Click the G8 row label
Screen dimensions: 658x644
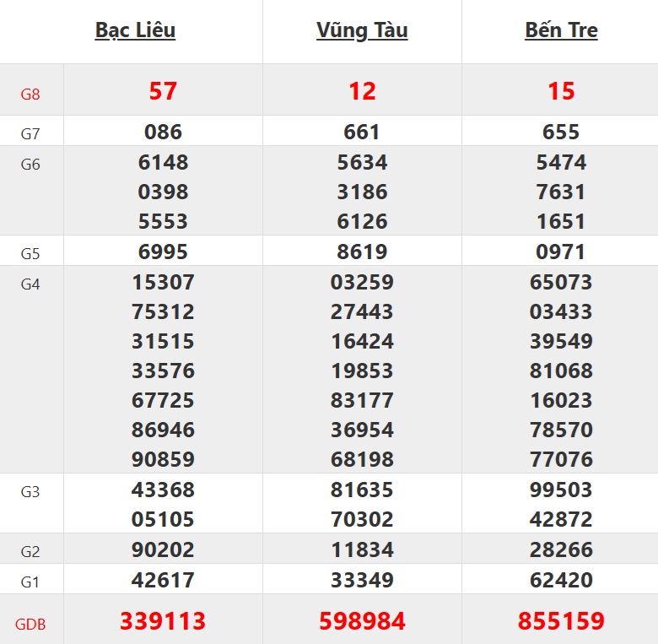tap(30, 95)
